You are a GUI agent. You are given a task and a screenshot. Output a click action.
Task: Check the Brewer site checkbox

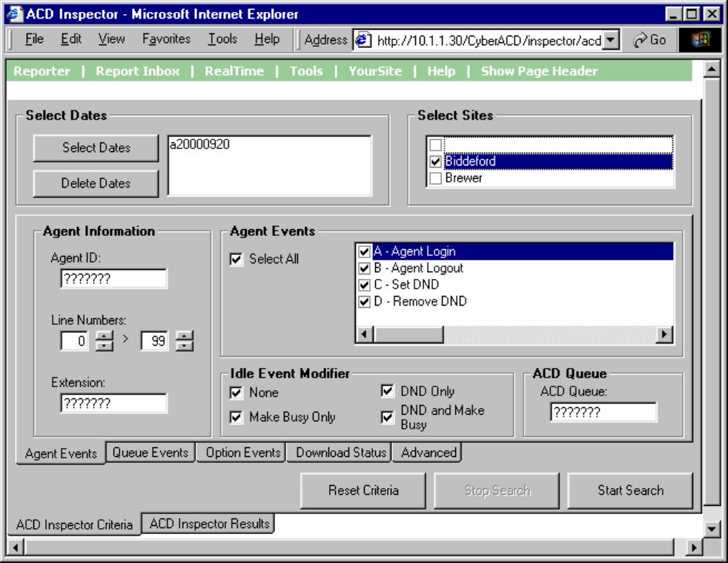[435, 178]
